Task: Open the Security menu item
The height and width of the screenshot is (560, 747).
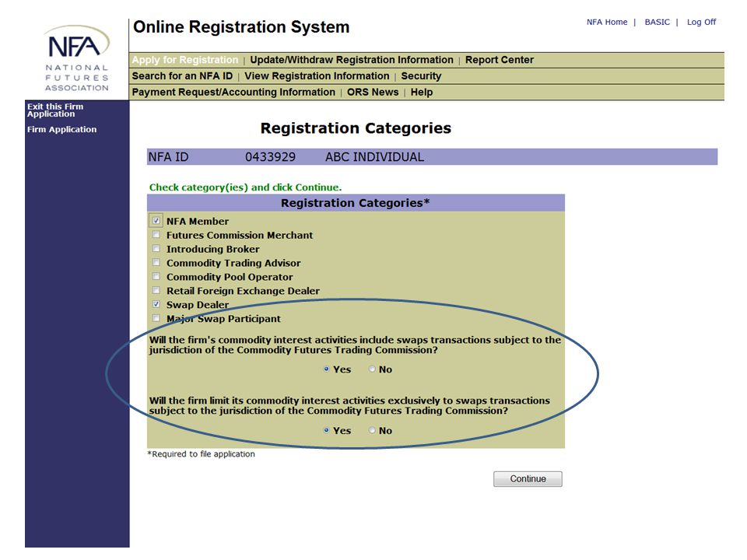Action: tap(421, 76)
